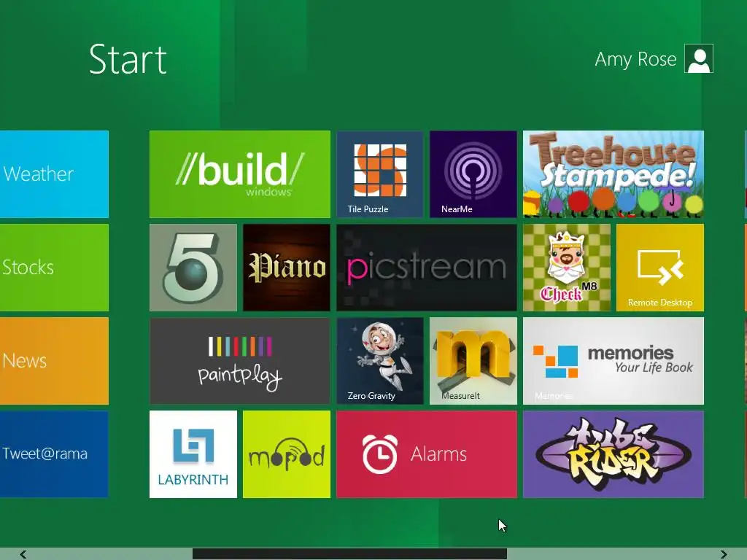
Task: Open the Remote Desktop tile
Action: [659, 268]
